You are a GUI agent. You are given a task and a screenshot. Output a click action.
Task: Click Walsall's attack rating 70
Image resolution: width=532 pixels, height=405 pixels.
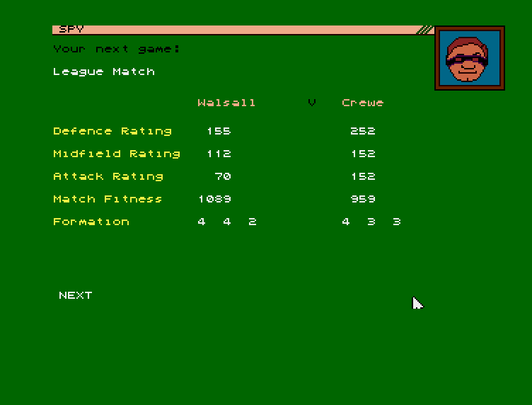[223, 176]
